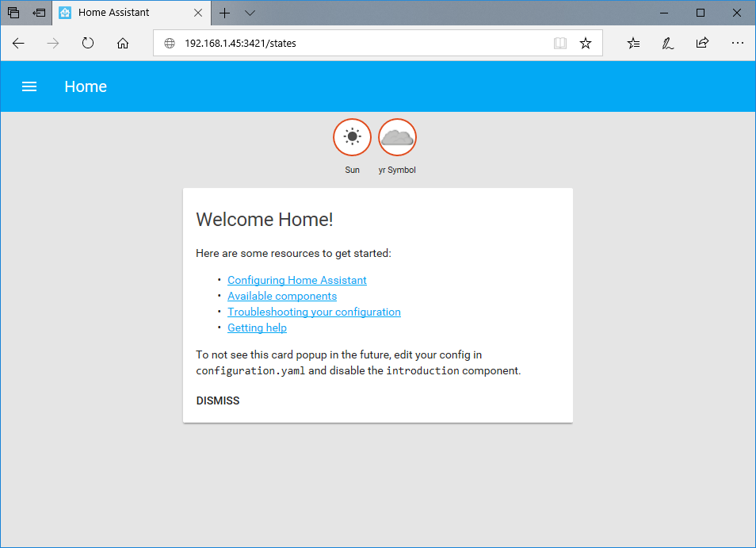
Task: Click the Welcome Home! heading
Action: click(265, 220)
